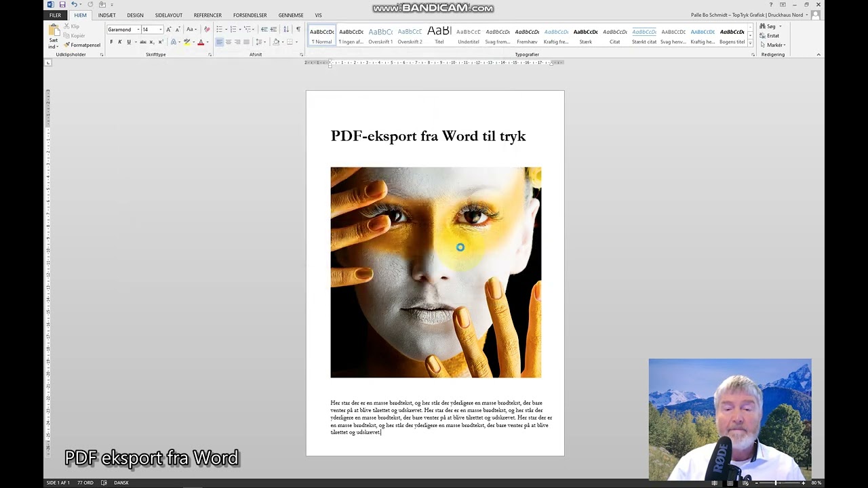868x488 pixels.
Task: Toggle italic (K) formatting
Action: pos(120,42)
